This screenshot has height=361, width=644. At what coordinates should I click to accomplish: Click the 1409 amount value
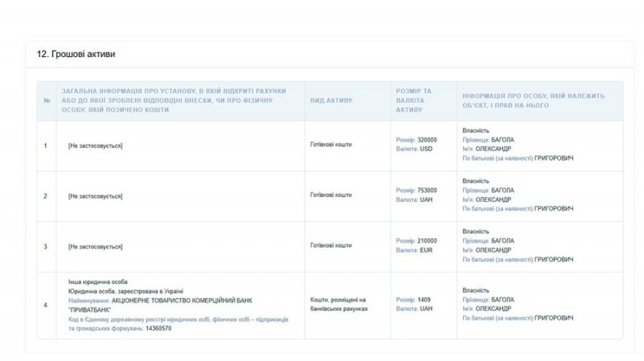click(424, 300)
